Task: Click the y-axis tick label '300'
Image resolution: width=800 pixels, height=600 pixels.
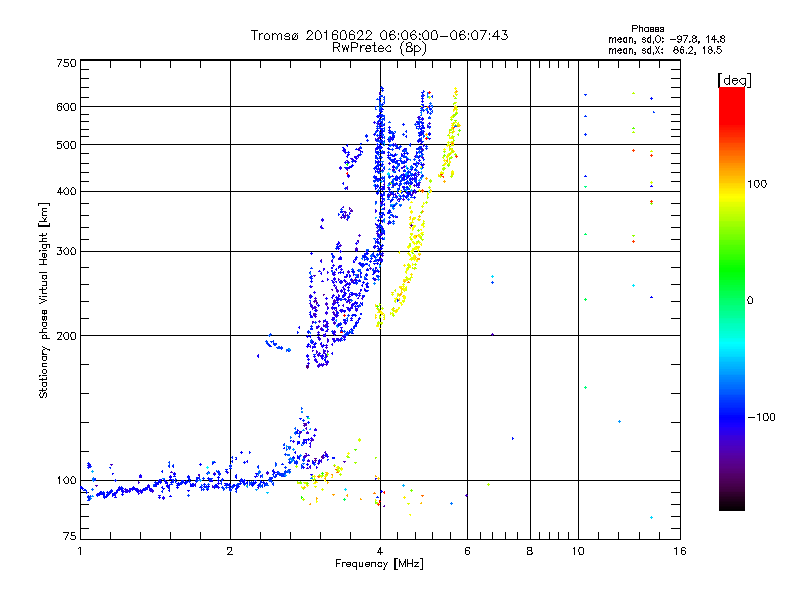Action: click(x=66, y=252)
